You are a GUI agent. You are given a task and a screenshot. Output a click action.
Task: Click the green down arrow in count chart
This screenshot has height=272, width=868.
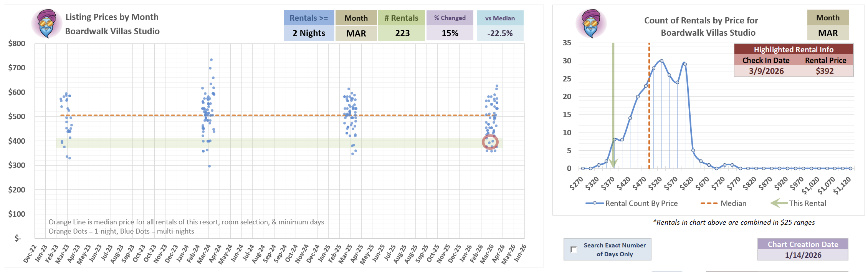click(x=613, y=162)
